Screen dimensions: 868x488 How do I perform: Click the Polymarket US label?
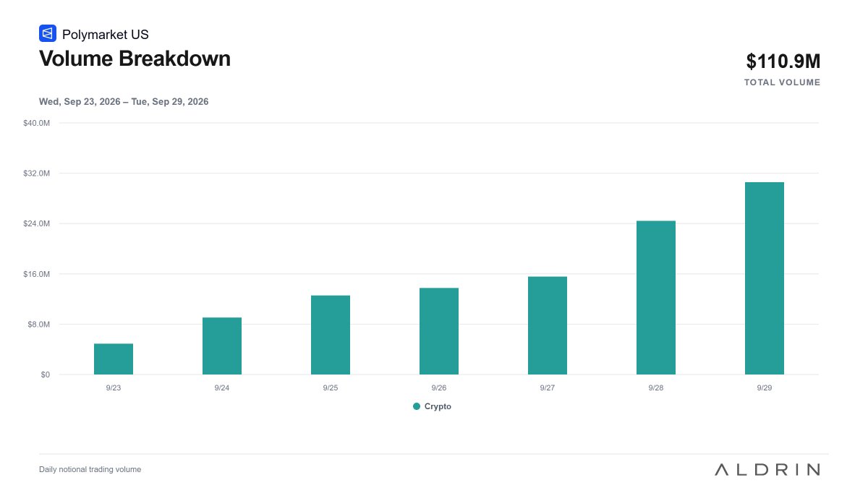point(106,34)
